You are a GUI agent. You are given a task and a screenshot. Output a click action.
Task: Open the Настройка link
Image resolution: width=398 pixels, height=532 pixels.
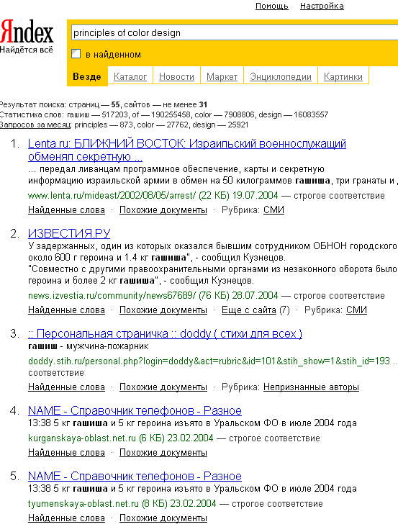(322, 6)
